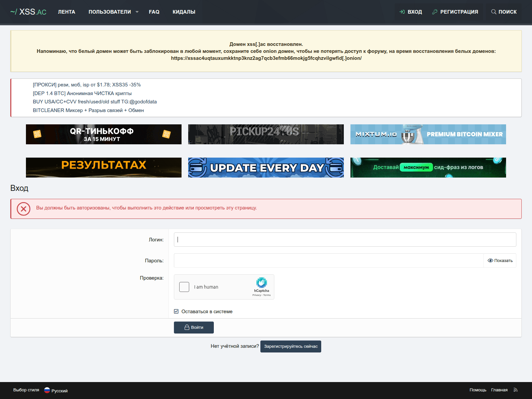Click the PICKUP24.US banner
Screen dimensions: 532x399
point(266,134)
